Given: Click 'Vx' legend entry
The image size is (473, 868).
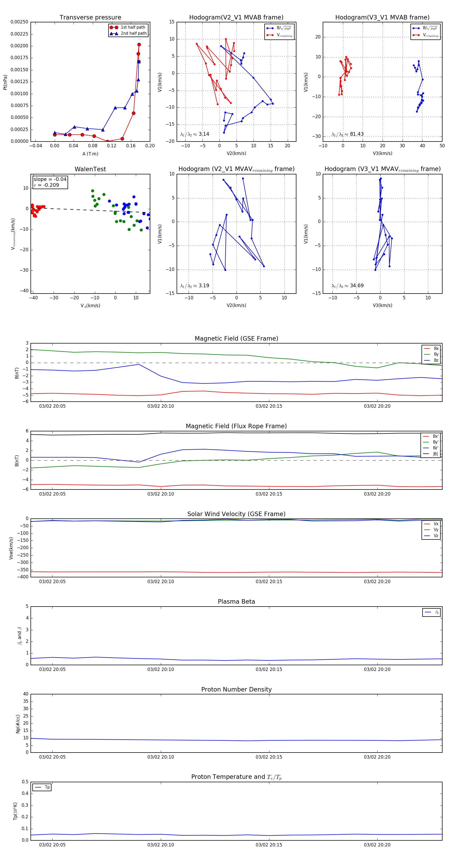Looking at the screenshot, I should tap(431, 524).
